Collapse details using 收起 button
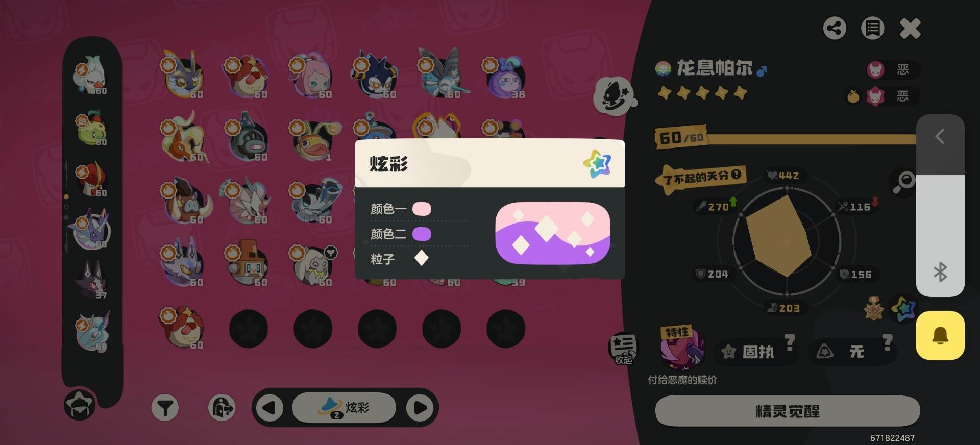This screenshot has height=445, width=980. 623,348
